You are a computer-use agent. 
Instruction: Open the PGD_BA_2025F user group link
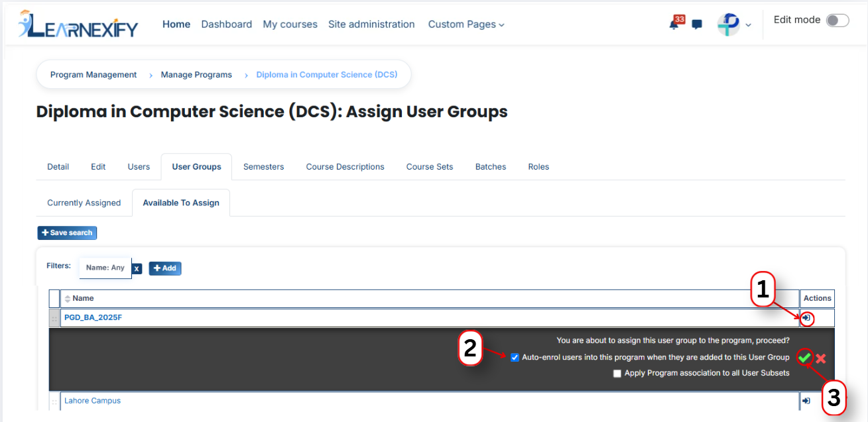click(x=93, y=318)
